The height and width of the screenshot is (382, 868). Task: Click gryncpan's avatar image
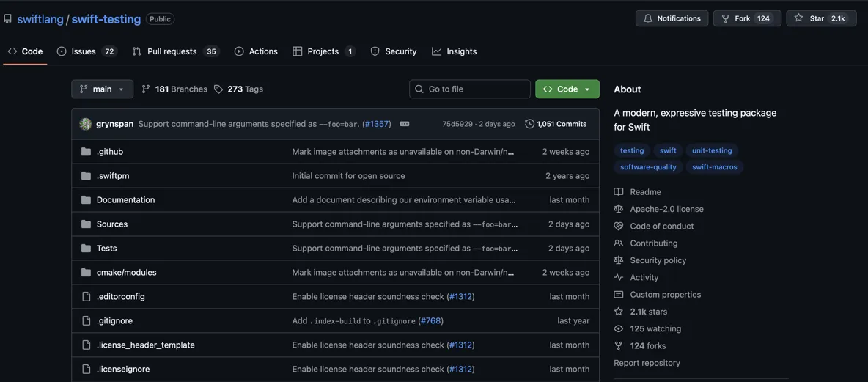click(86, 124)
